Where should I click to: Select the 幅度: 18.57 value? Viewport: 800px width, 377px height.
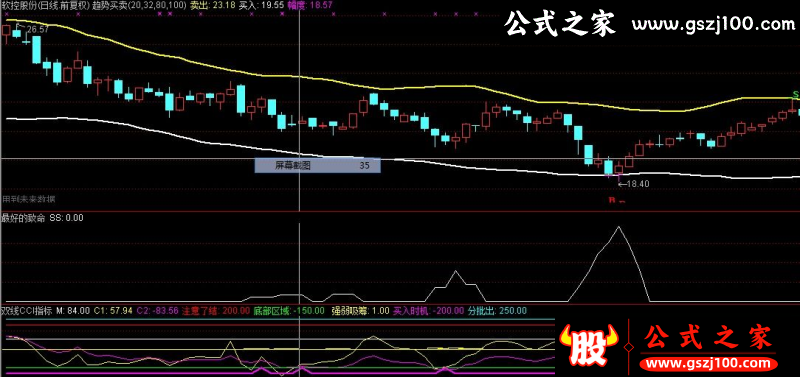(x=310, y=5)
